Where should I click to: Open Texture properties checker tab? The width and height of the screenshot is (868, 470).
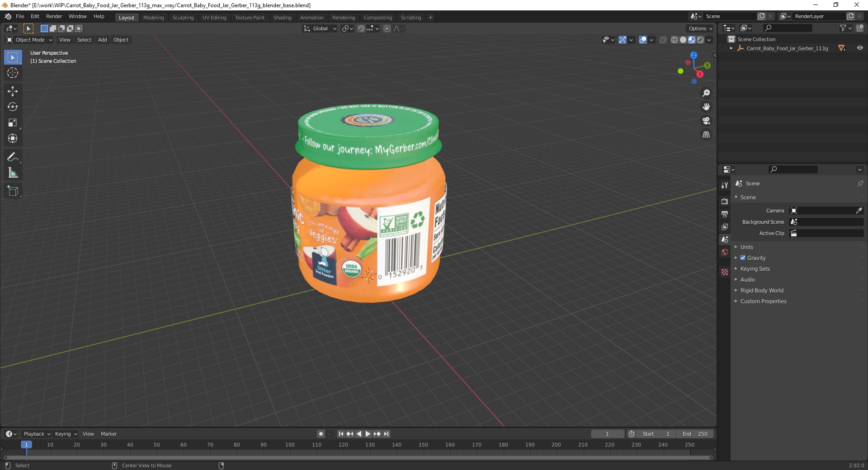(725, 272)
